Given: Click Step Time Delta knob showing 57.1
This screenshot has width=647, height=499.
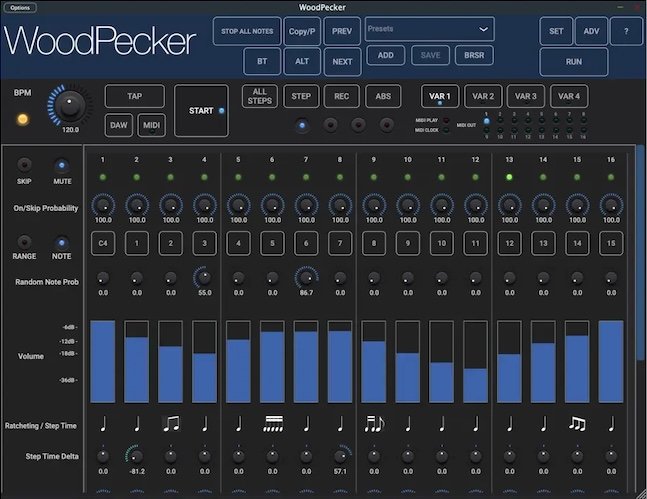Looking at the screenshot, I should coord(340,456).
